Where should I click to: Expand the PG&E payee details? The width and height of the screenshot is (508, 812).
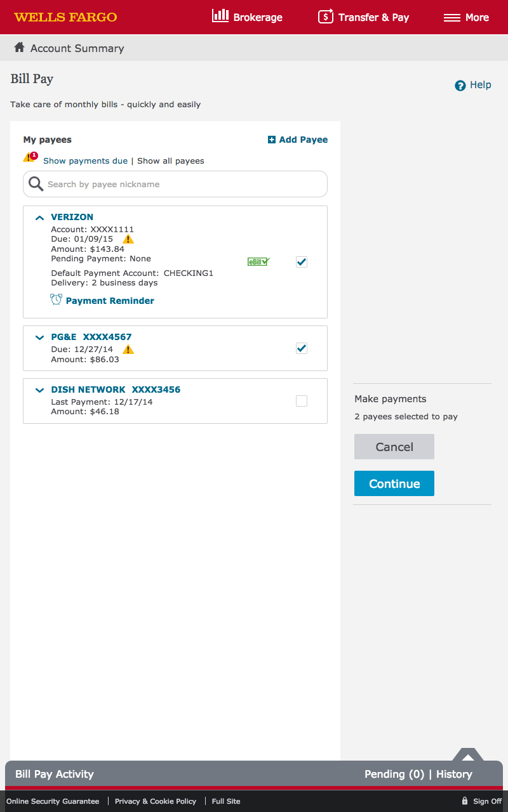click(40, 337)
